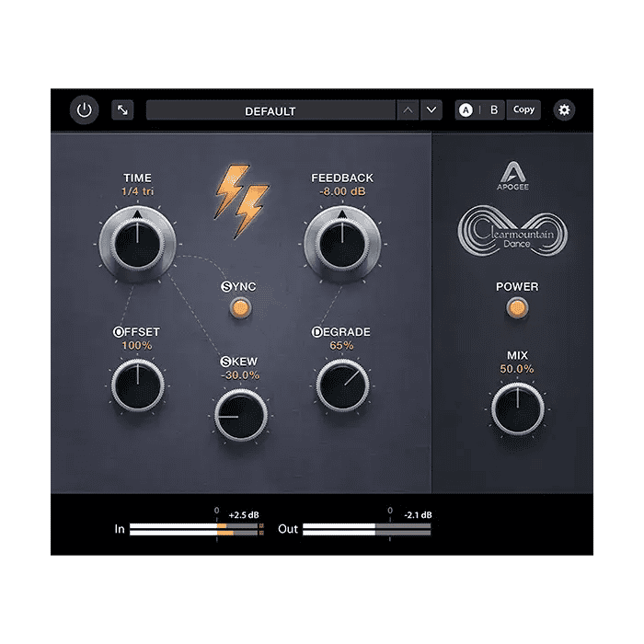This screenshot has width=644, height=644.
Task: Click the -8.00 dB feedback value field
Action: 342,191
